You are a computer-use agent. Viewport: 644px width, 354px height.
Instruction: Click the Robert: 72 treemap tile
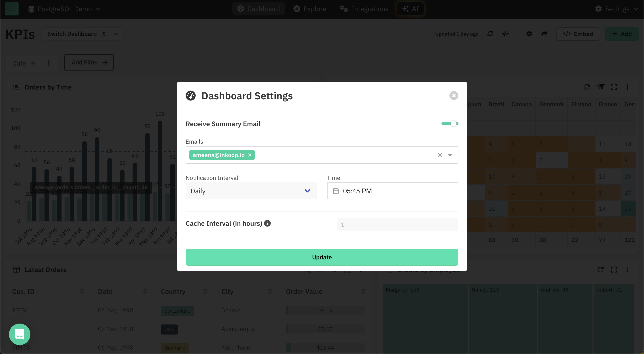(x=614, y=319)
